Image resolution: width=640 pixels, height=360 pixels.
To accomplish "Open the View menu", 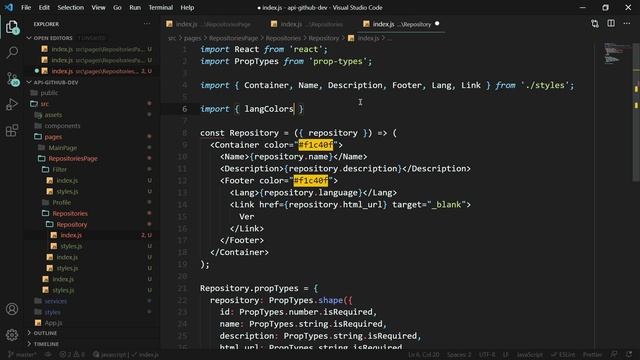I will tap(98, 7).
